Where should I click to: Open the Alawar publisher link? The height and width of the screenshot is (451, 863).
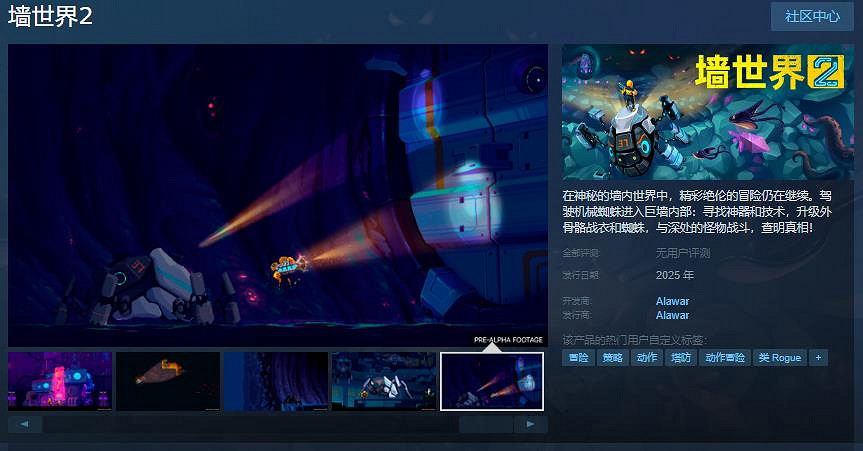point(672,316)
